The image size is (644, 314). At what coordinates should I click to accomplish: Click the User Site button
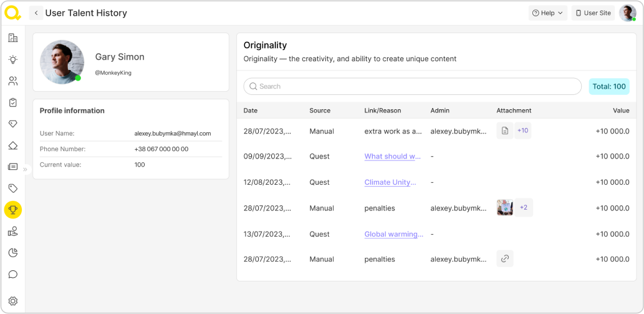click(x=593, y=13)
